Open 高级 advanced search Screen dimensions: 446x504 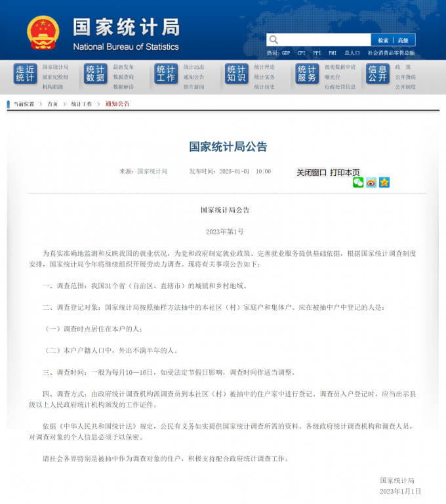[x=403, y=40]
